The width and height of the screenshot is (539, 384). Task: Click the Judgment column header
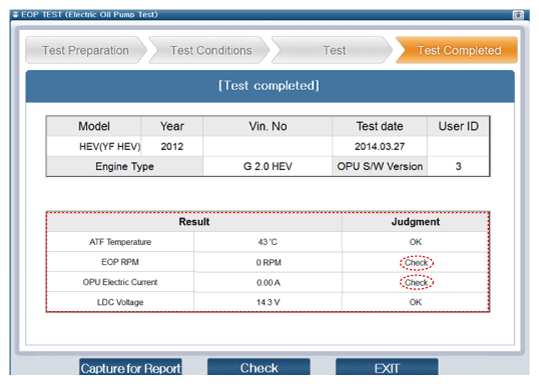(415, 222)
